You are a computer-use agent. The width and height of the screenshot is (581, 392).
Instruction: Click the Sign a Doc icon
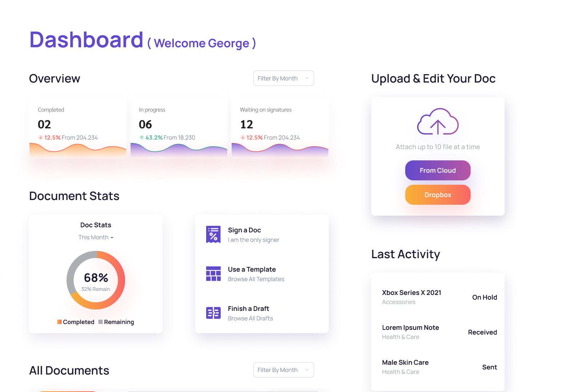tap(213, 235)
